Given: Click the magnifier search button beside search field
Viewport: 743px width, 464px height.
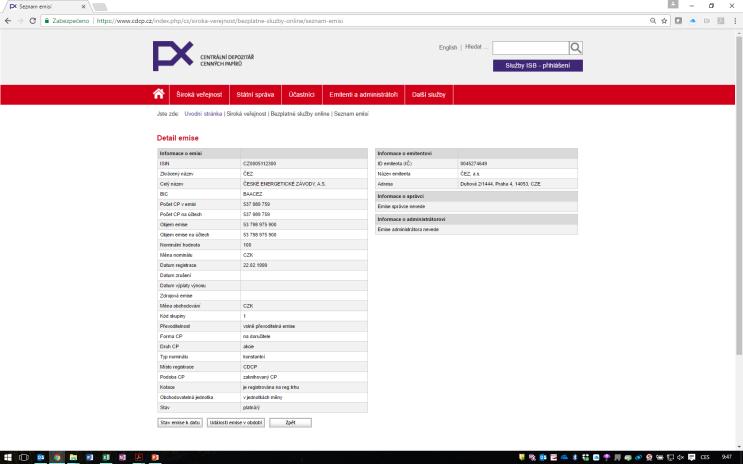Looking at the screenshot, I should [576, 48].
